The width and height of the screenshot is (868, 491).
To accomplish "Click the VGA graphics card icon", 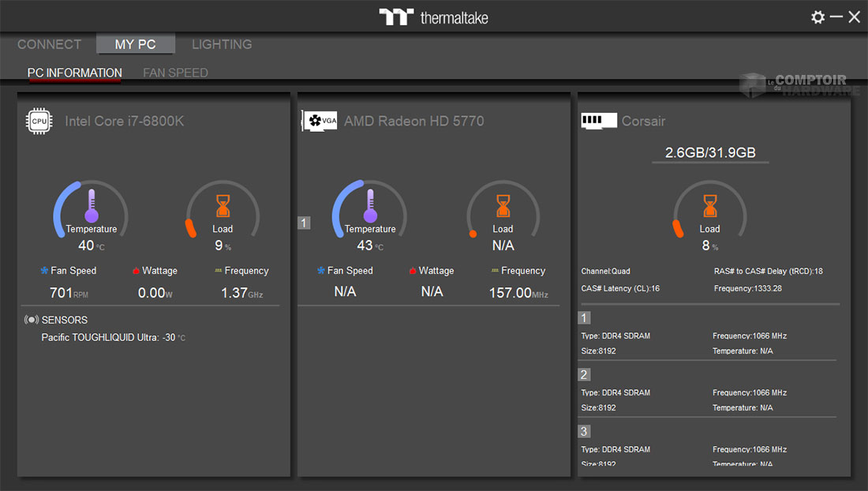I will 320,121.
